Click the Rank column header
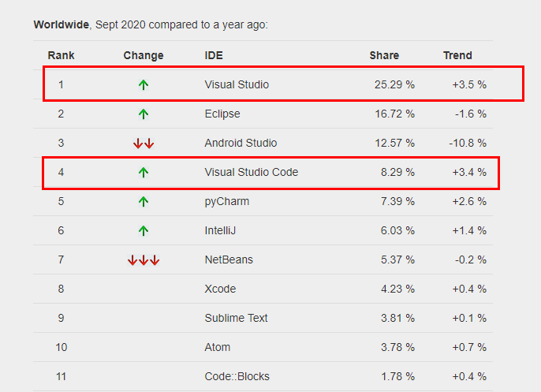 point(61,55)
